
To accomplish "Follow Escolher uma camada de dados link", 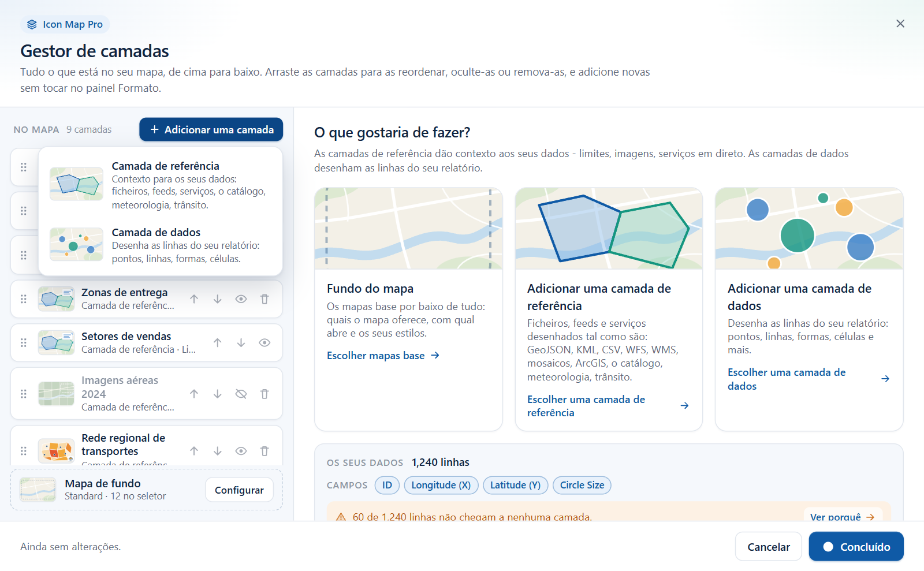I will point(808,379).
